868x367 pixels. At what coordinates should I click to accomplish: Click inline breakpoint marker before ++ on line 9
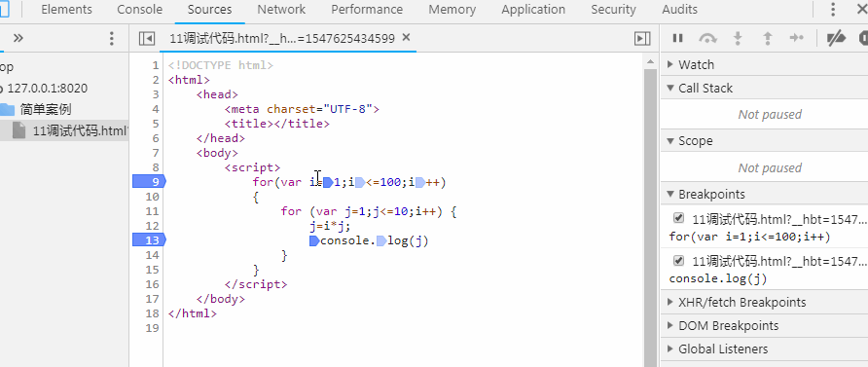420,182
